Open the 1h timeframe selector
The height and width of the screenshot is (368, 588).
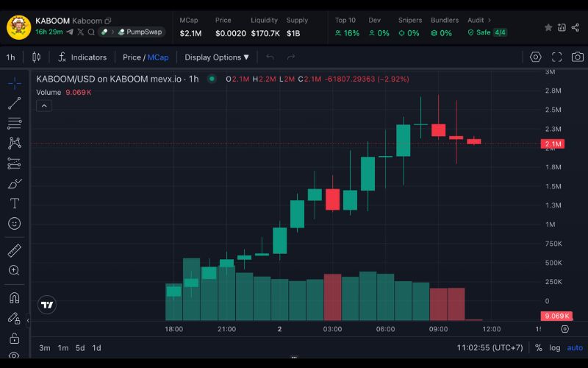tap(10, 57)
